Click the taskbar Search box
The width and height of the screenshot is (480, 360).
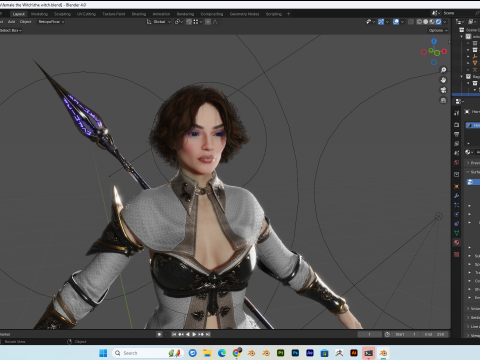tap(148, 353)
